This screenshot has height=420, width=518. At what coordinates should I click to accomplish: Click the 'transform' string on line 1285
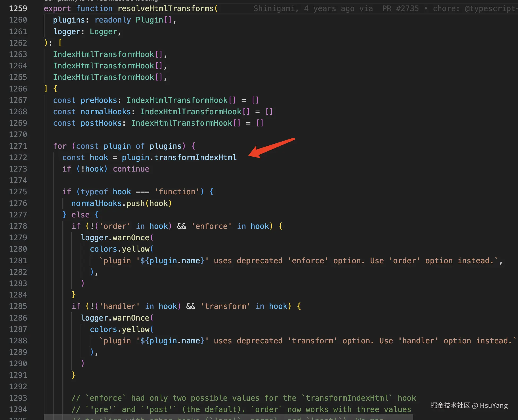click(x=225, y=306)
